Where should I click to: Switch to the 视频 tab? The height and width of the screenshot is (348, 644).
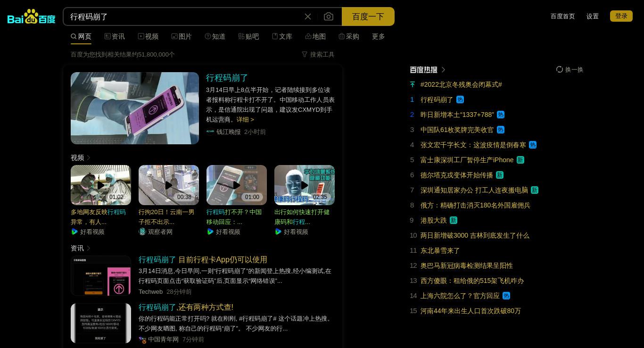[x=148, y=36]
